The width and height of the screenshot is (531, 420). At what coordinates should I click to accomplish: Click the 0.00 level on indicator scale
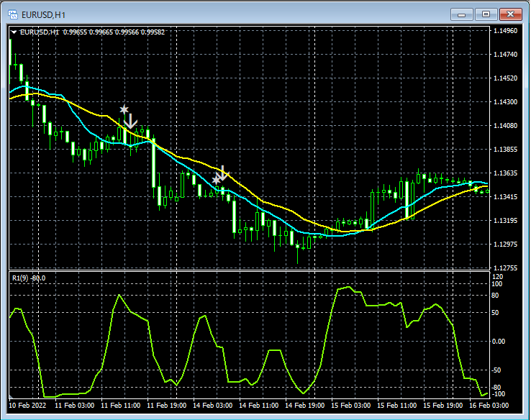coord(499,342)
